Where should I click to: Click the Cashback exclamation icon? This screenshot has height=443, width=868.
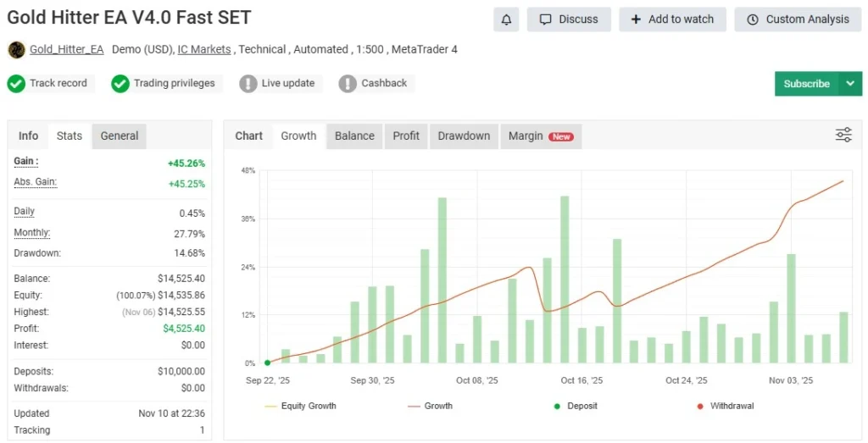tap(348, 84)
